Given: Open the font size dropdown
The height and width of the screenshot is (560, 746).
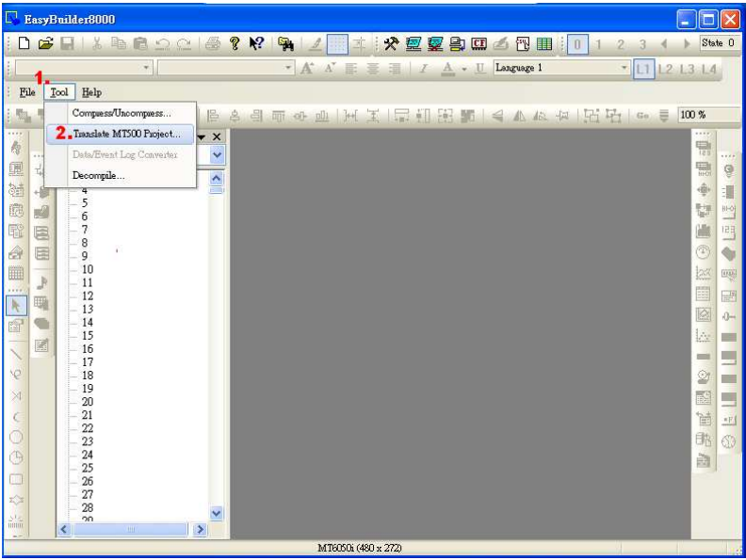Looking at the screenshot, I should point(226,68).
